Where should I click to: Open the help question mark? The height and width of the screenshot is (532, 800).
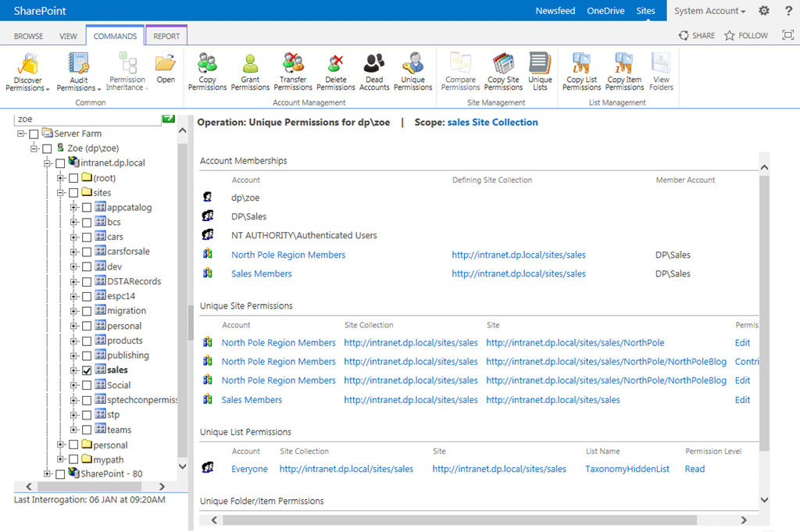coord(788,11)
